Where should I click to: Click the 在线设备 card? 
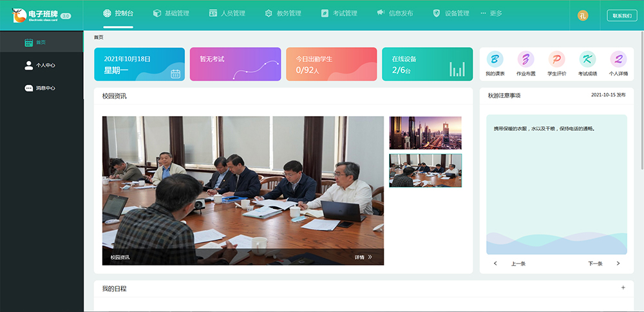click(428, 64)
